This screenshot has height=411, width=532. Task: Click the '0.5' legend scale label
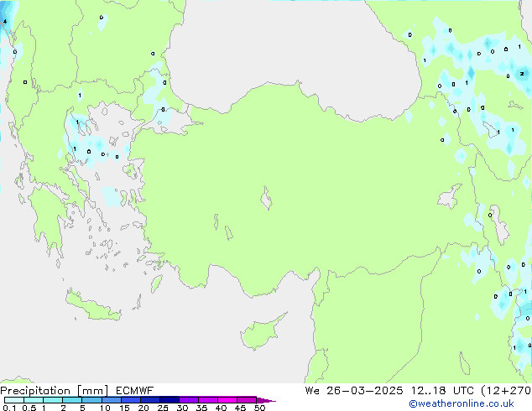pyautogui.click(x=29, y=408)
